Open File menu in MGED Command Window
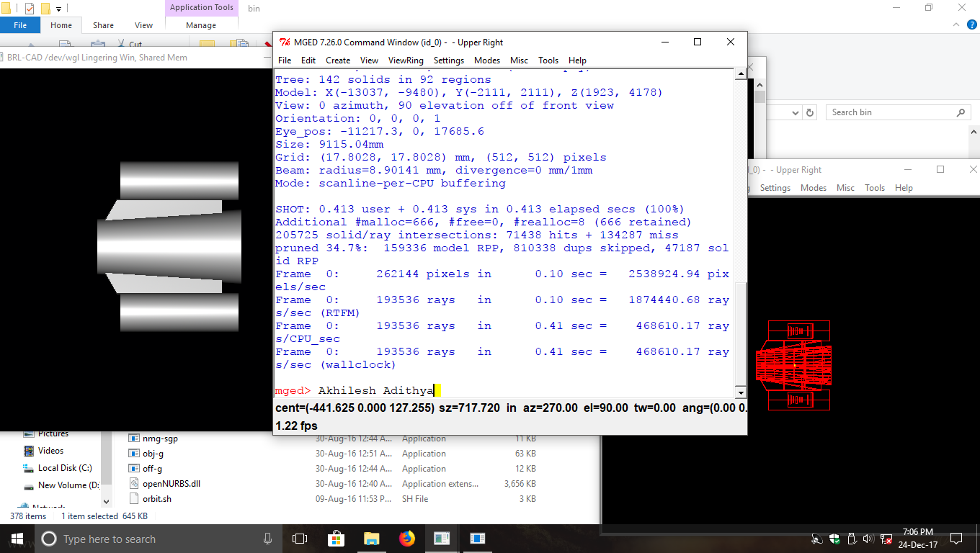This screenshot has height=553, width=980. pos(285,60)
